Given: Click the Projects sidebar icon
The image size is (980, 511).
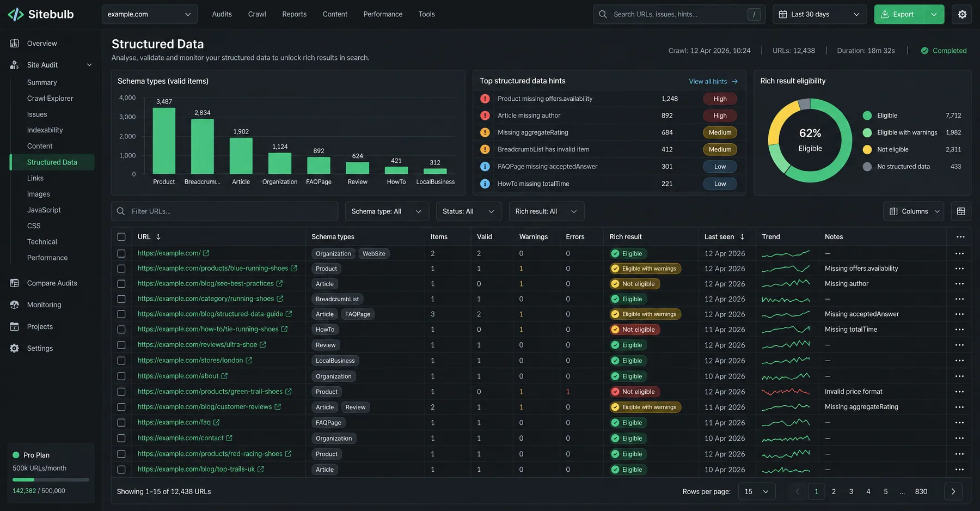Looking at the screenshot, I should tap(15, 327).
